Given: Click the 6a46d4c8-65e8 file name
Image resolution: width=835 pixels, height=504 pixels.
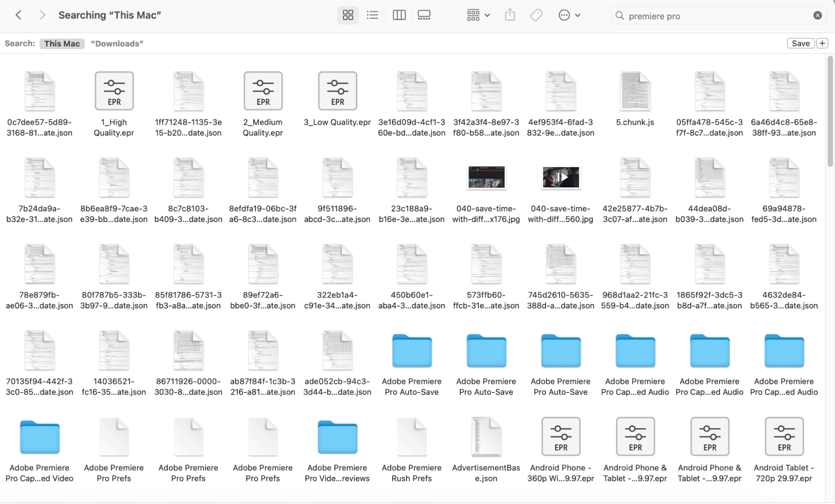Looking at the screenshot, I should (784, 127).
